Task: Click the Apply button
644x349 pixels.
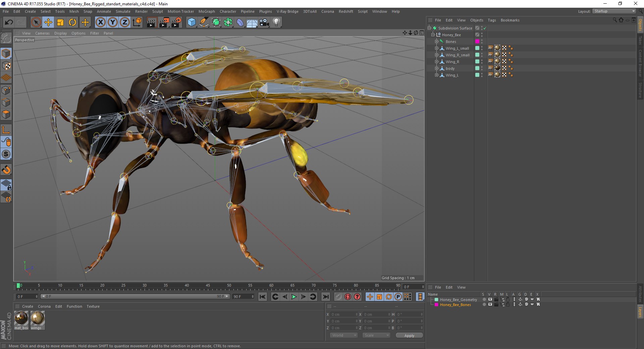Action: pyautogui.click(x=409, y=335)
